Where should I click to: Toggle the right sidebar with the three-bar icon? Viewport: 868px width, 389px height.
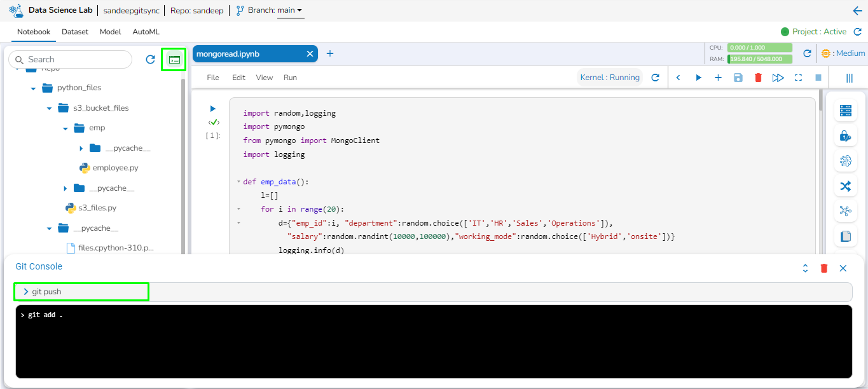(849, 78)
